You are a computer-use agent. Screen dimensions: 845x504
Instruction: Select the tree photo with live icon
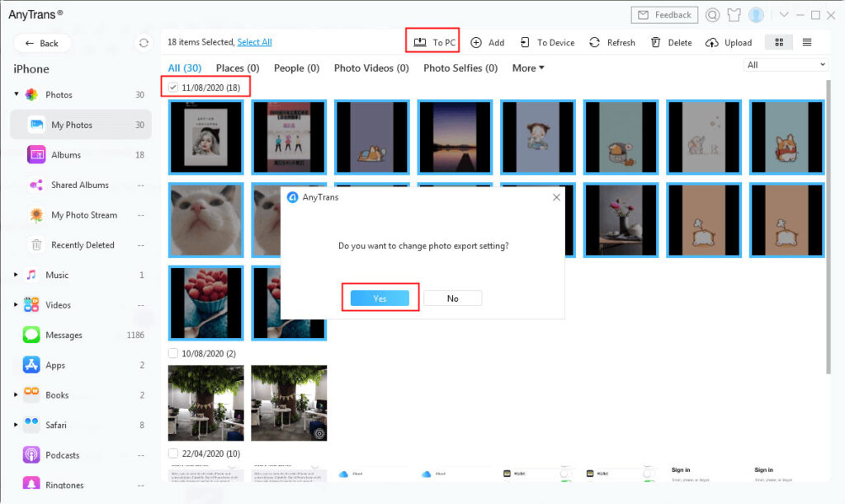pos(289,403)
